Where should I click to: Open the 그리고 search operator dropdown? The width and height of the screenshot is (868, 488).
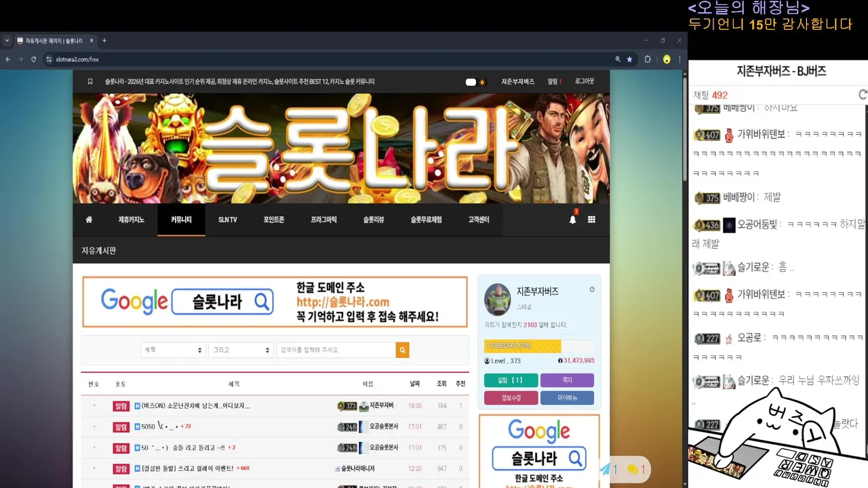coord(241,350)
